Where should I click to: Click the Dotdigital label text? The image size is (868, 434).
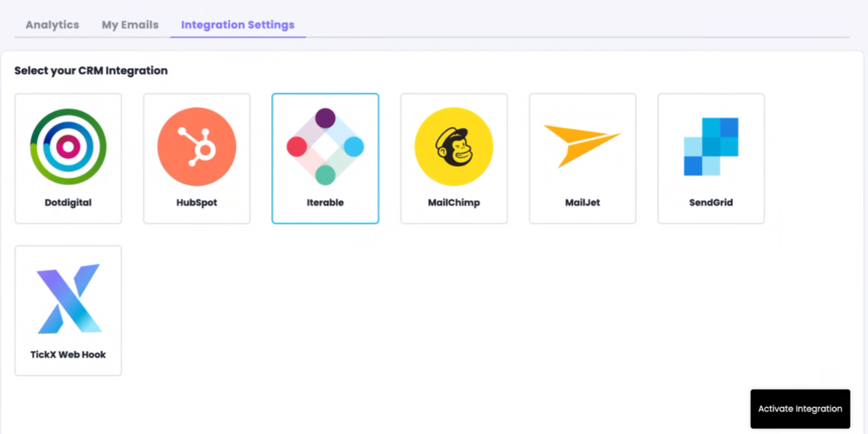pyautogui.click(x=68, y=202)
